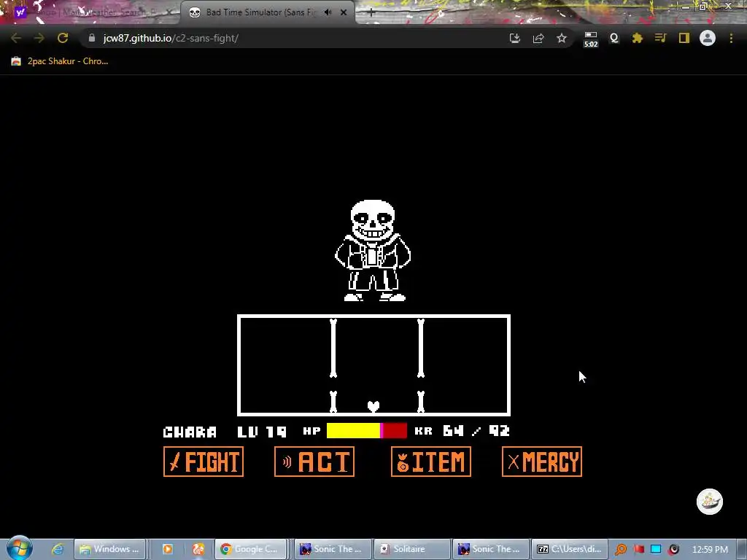Click the magnifier tray icon
Screen dimensions: 747x560
point(620,550)
